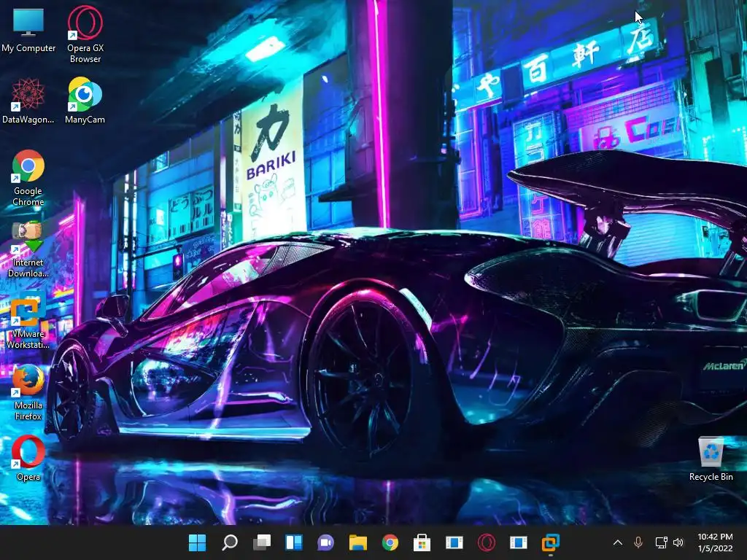This screenshot has width=747, height=560.
Task: Launch Chrome from the taskbar
Action: (x=390, y=542)
